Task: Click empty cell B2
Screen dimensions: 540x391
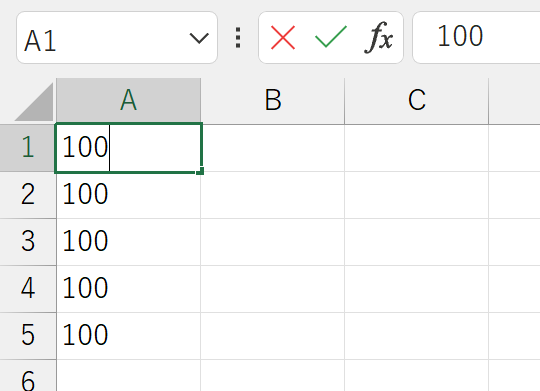Action: (x=273, y=195)
